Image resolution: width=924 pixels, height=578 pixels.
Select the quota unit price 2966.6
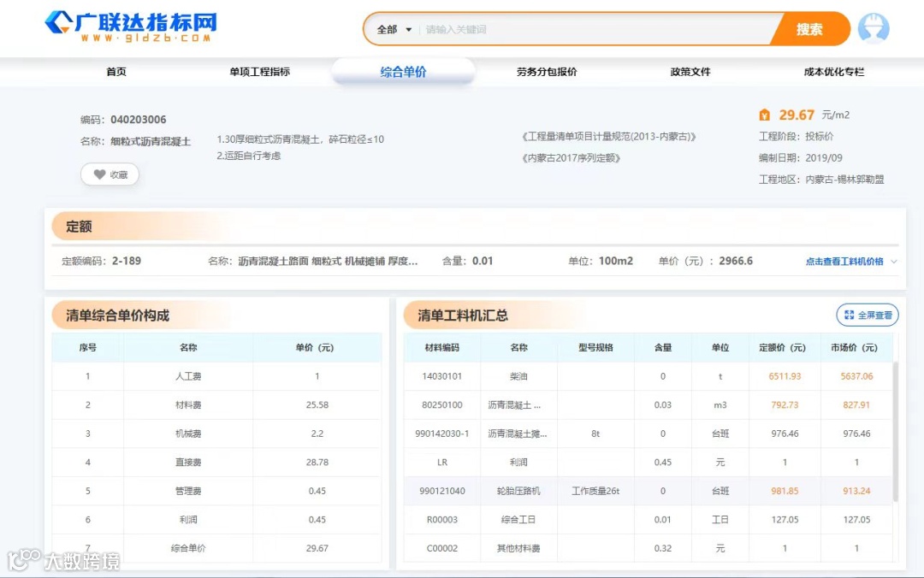tap(736, 261)
